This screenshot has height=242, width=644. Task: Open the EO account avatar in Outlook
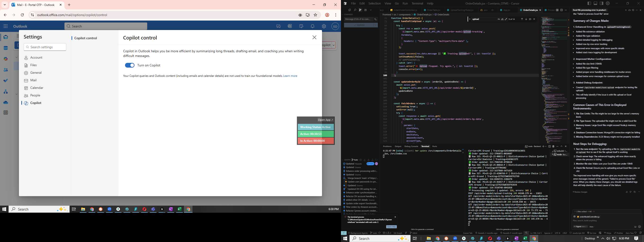coord(335,26)
